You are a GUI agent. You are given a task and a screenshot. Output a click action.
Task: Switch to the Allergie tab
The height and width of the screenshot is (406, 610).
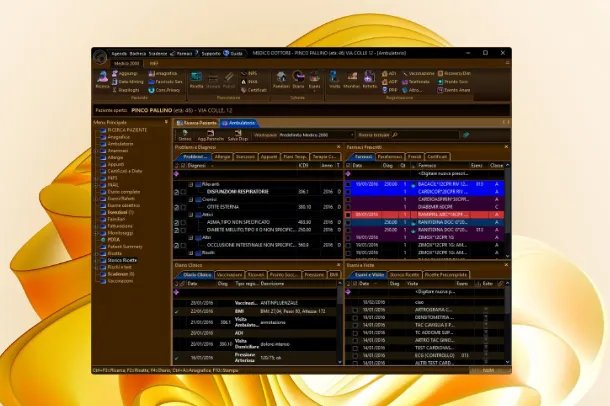[223, 157]
